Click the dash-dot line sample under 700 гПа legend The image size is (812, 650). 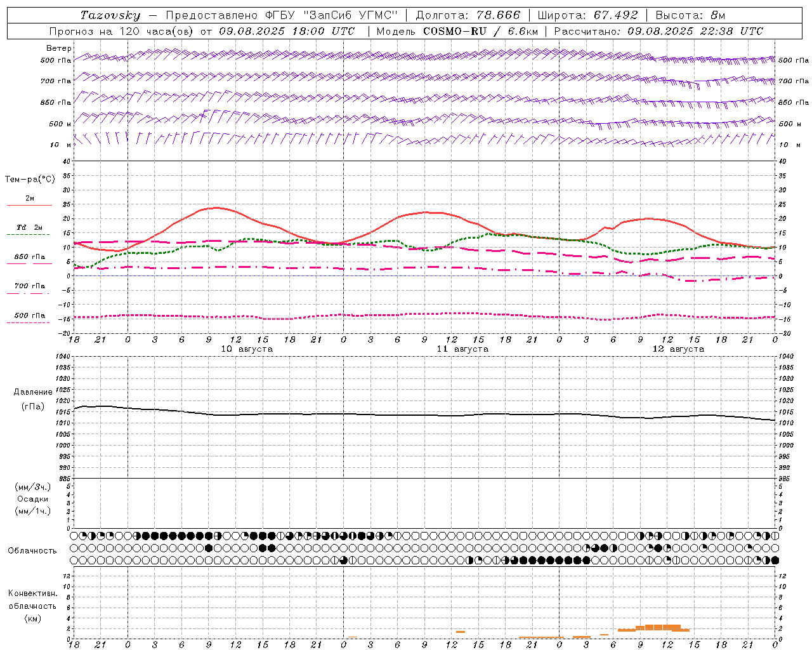(x=29, y=293)
